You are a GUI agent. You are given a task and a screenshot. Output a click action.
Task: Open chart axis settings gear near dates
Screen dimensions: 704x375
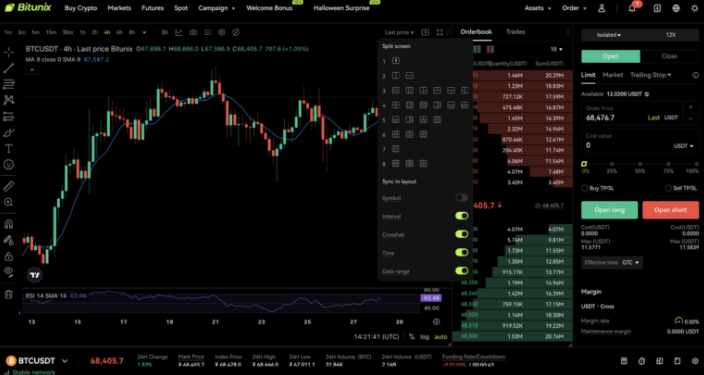pyautogui.click(x=436, y=322)
